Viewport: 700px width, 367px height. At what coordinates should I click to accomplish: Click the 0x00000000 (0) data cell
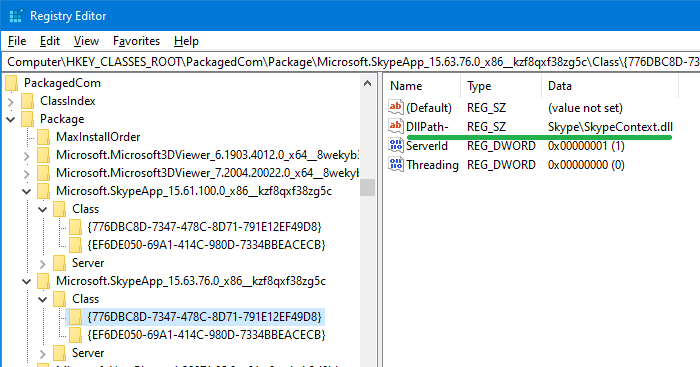pos(586,165)
